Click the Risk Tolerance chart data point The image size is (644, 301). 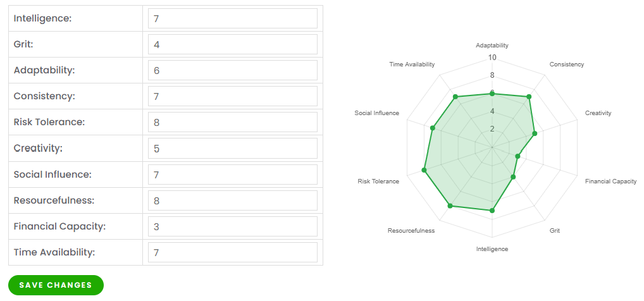[424, 169]
